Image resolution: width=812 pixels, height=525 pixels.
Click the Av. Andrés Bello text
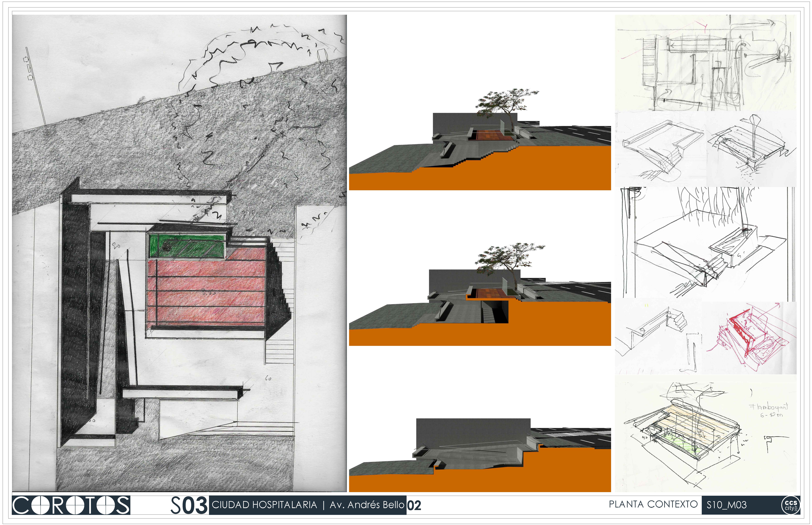(x=367, y=505)
